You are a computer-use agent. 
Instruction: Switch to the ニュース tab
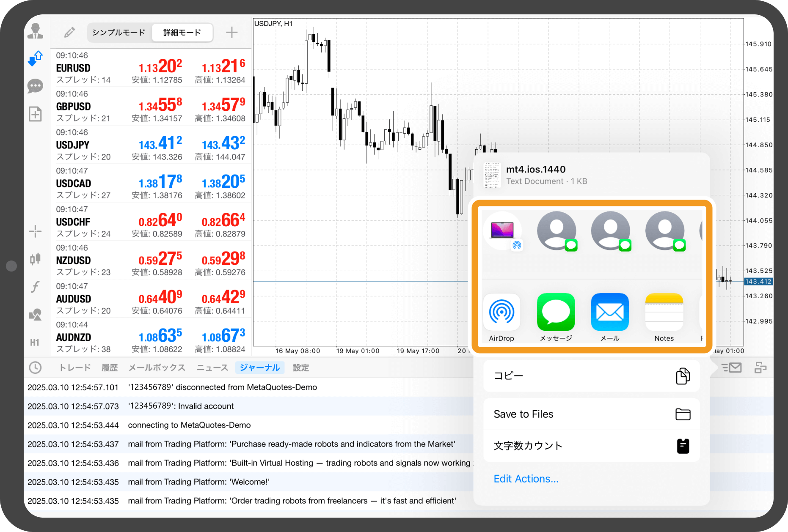(x=212, y=367)
